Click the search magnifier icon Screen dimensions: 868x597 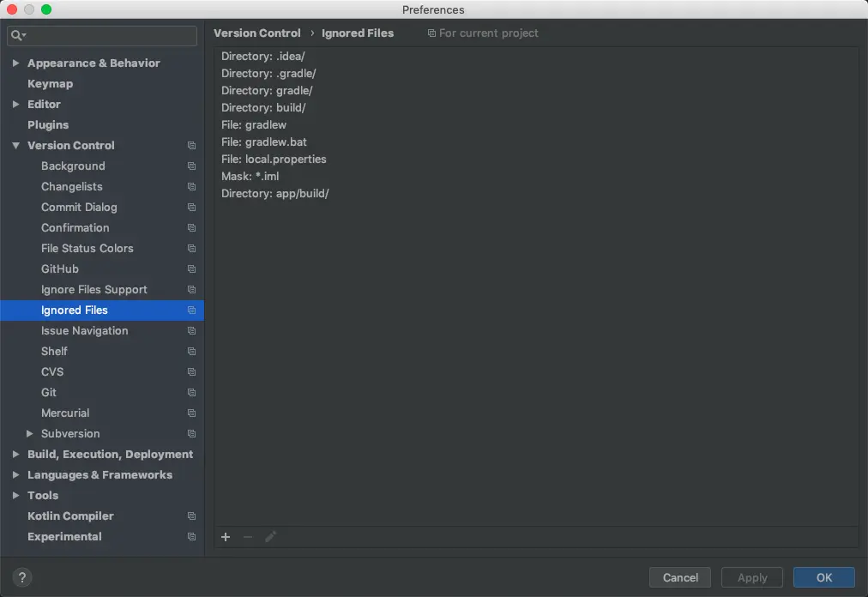coord(17,35)
